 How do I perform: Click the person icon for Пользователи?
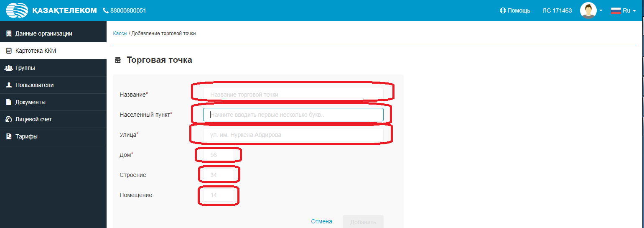pos(9,85)
